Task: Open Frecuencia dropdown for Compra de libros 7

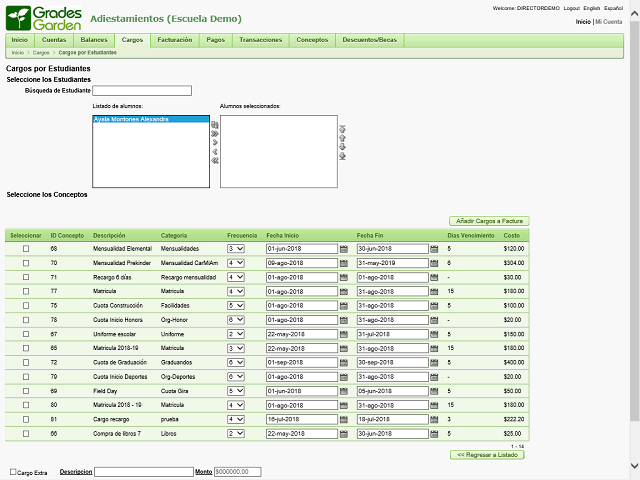Action: [236, 433]
